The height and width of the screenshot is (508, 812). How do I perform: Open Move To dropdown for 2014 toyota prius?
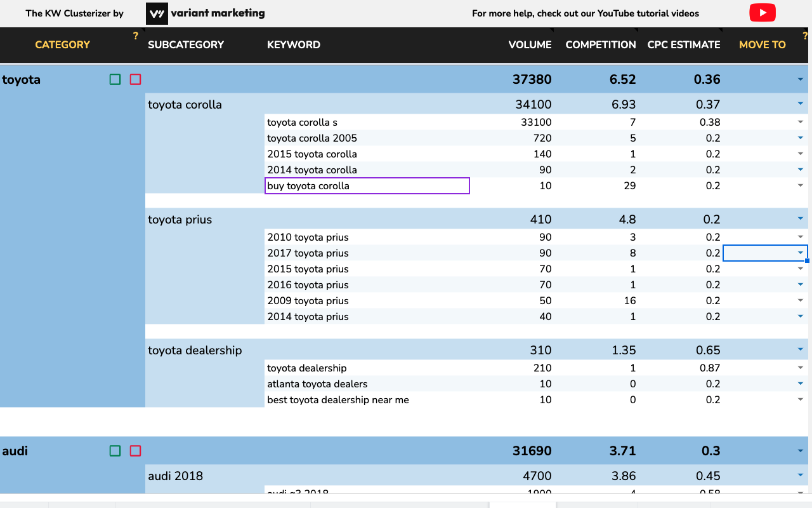(800, 316)
